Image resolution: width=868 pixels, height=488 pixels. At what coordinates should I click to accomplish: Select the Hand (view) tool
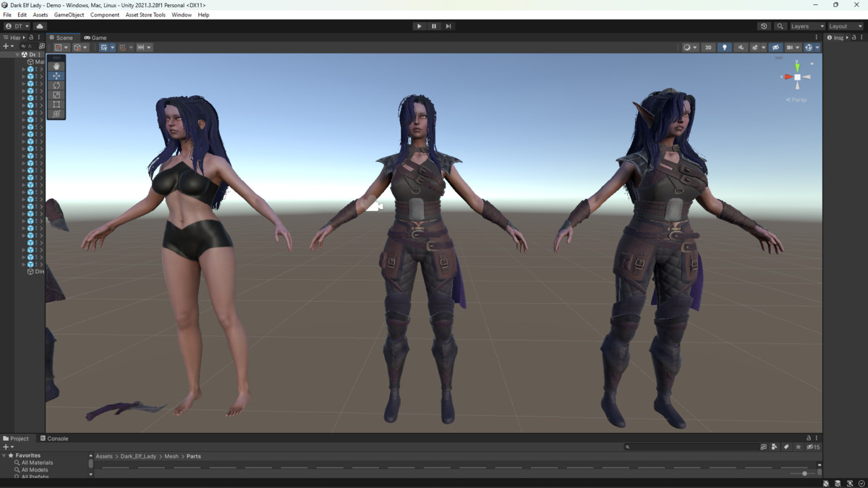56,66
